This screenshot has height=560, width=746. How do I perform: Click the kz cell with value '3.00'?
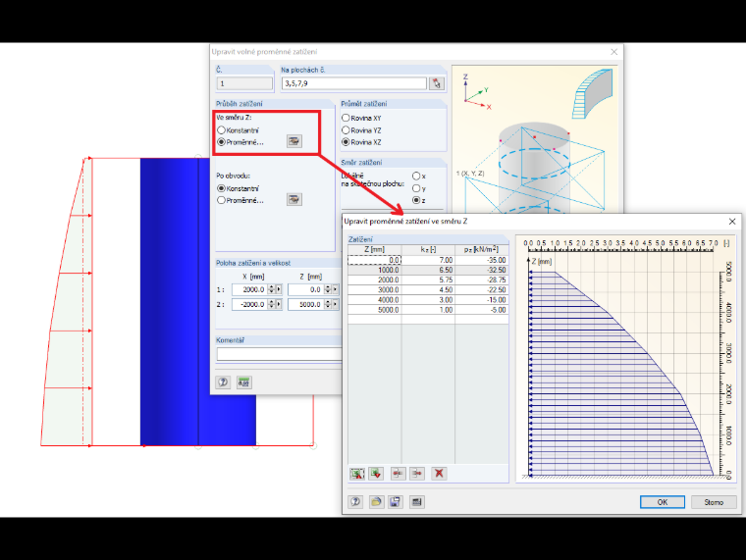click(x=428, y=300)
